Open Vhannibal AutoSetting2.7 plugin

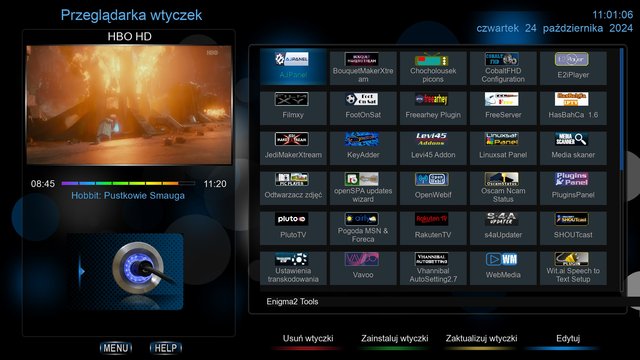tap(433, 267)
